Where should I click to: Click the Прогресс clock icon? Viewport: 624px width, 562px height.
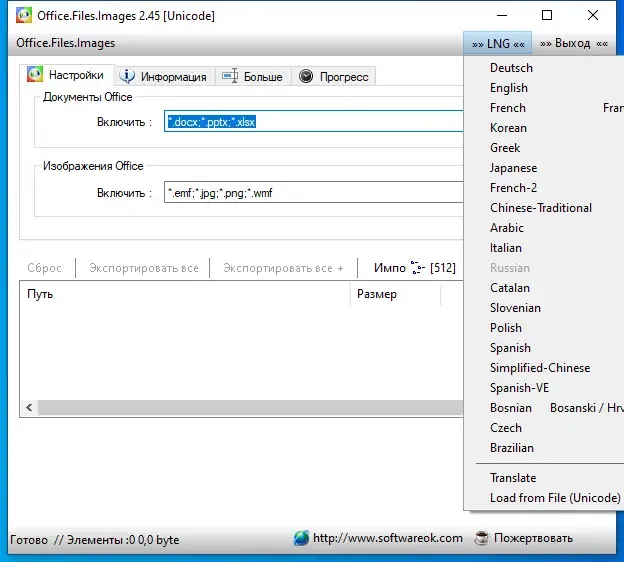pyautogui.click(x=306, y=76)
